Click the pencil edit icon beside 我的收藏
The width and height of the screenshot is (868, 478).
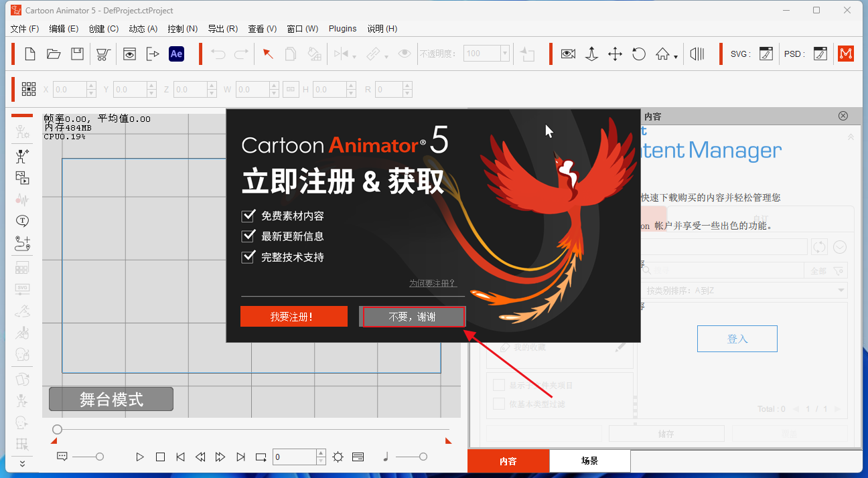[x=620, y=347]
